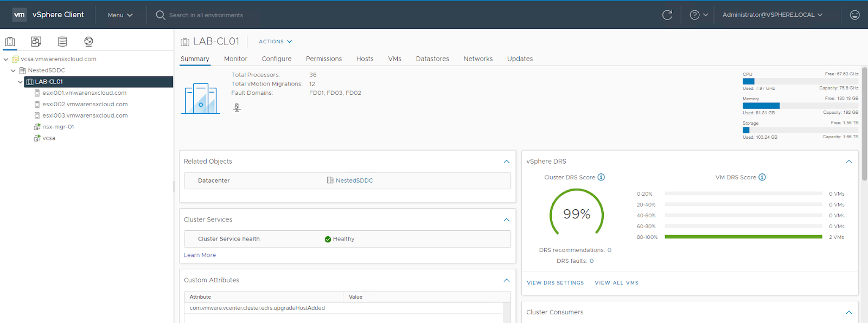Click the CPU usage bar
This screenshot has height=323, width=868.
(800, 81)
